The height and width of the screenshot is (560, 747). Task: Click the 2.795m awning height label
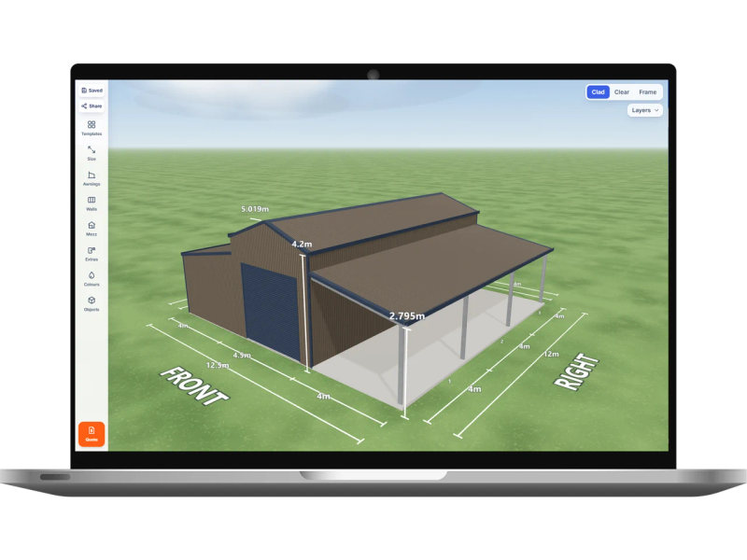click(407, 315)
